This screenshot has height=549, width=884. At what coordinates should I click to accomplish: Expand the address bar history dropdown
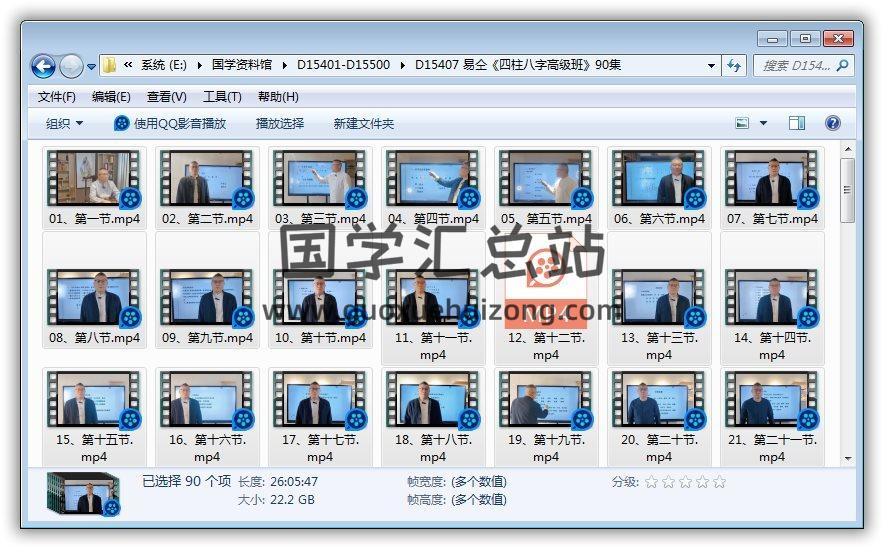[x=711, y=65]
